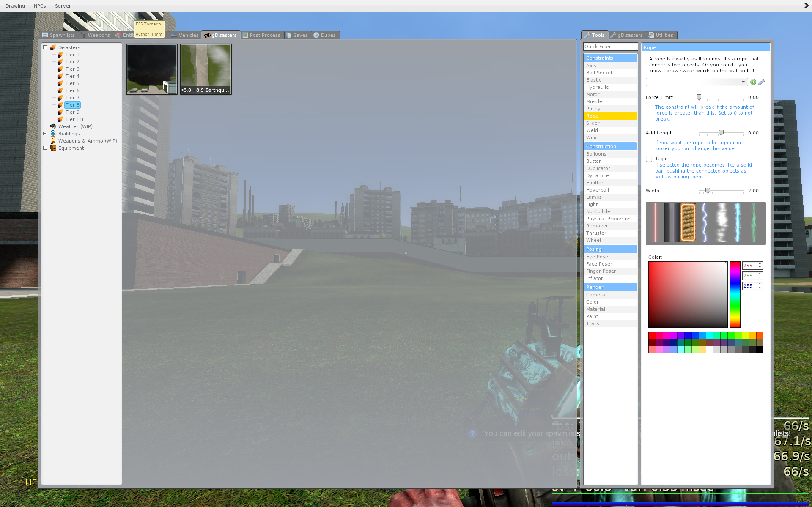Click the Weapons & Ammo category icon
The image size is (812, 507).
(53, 141)
